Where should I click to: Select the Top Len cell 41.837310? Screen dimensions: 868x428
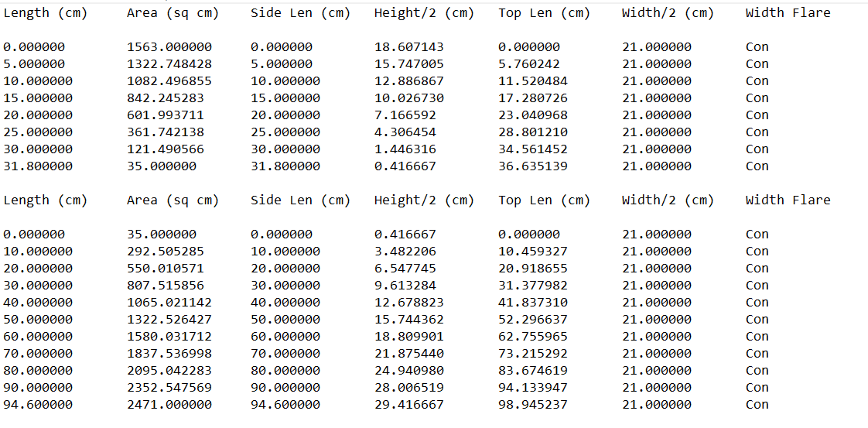[x=533, y=303]
